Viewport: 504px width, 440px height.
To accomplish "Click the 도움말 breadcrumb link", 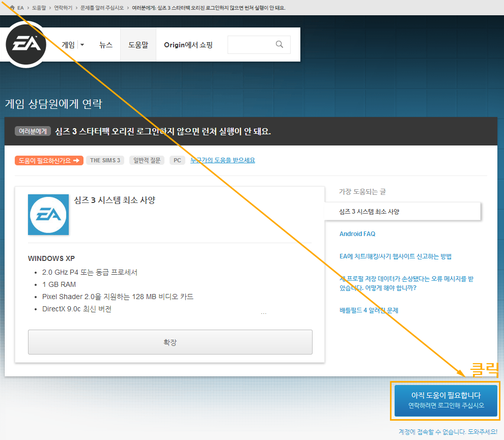I will tap(39, 8).
